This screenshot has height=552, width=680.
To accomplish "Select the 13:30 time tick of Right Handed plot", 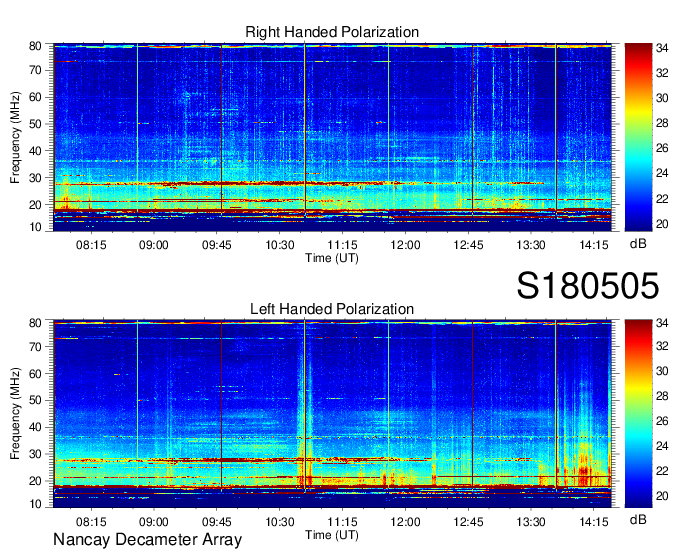I will (531, 245).
